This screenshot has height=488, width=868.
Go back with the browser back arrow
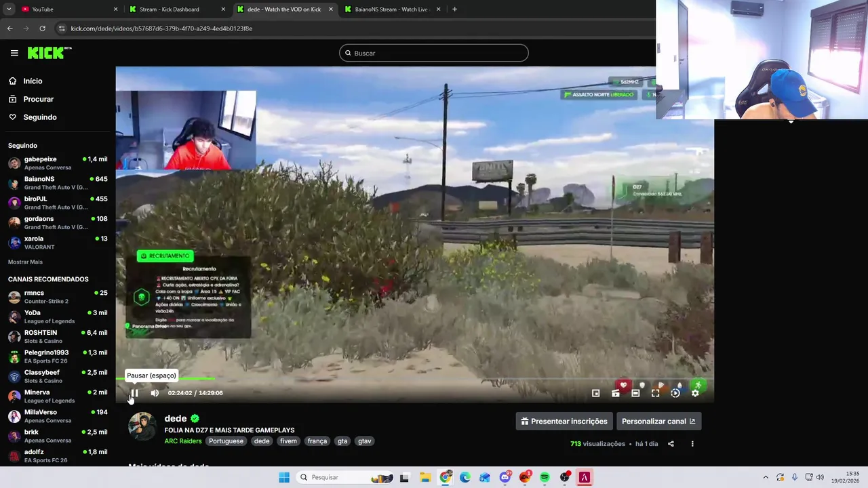click(9, 28)
